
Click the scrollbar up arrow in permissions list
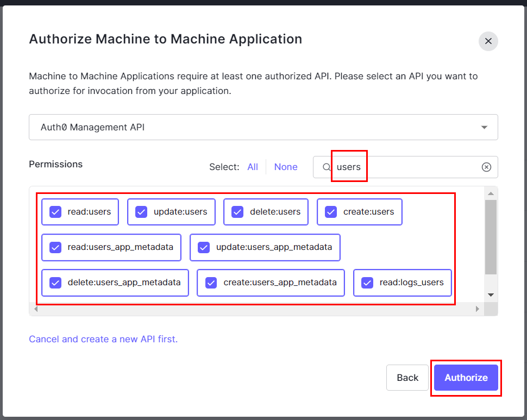pos(491,193)
